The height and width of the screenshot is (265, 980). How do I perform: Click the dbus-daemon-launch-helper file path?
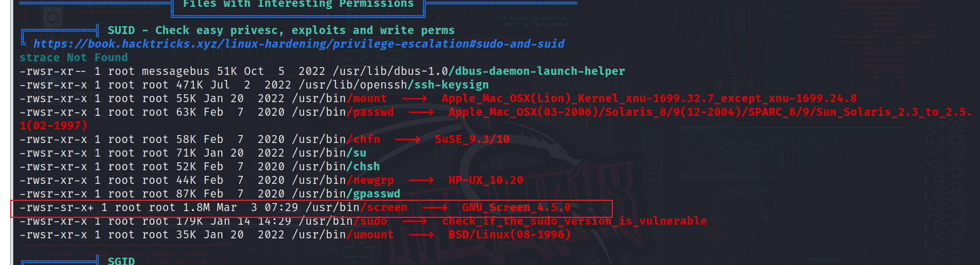(x=479, y=71)
